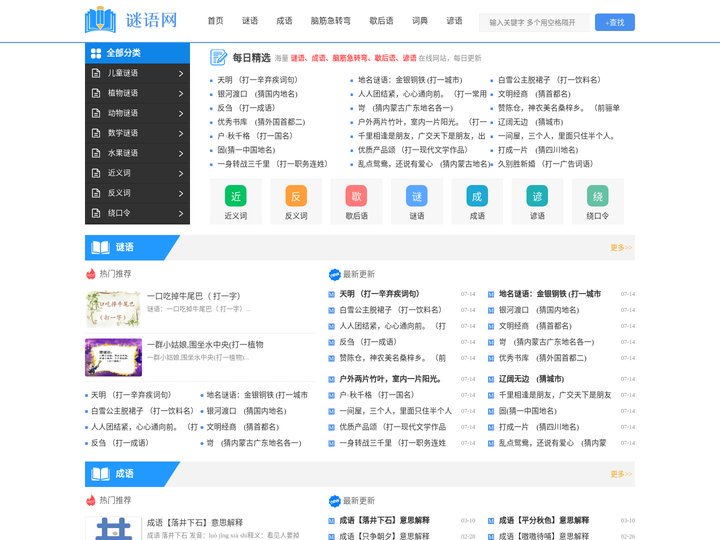Expand the 儿童谜语 category arrow
720x540 pixels.
(x=181, y=73)
